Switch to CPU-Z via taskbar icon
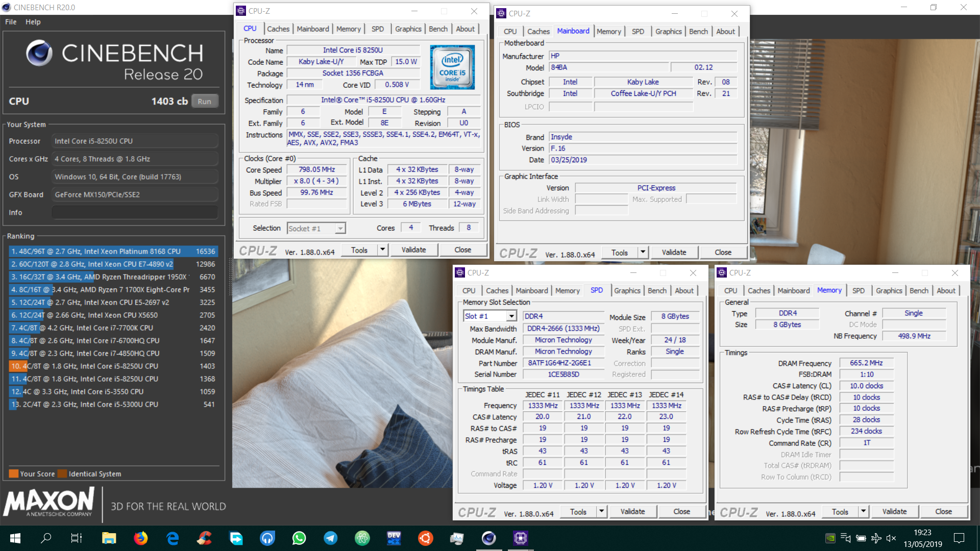This screenshot has height=551, width=980. [x=520, y=538]
